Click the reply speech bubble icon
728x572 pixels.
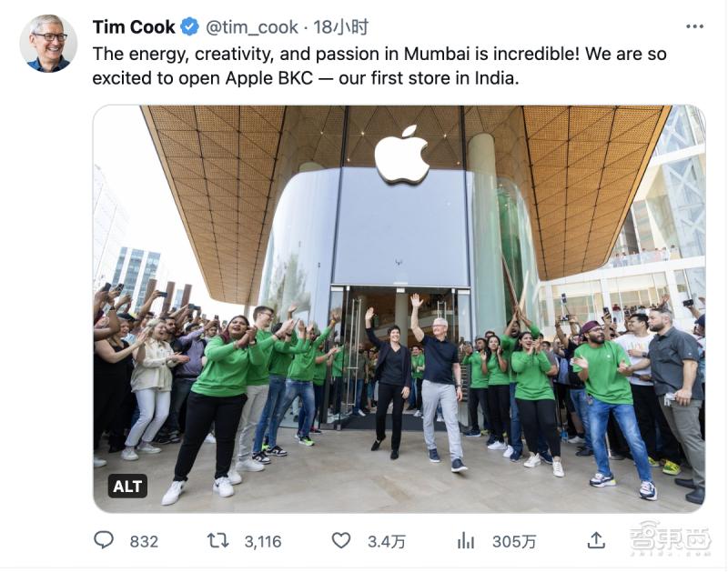point(105,540)
